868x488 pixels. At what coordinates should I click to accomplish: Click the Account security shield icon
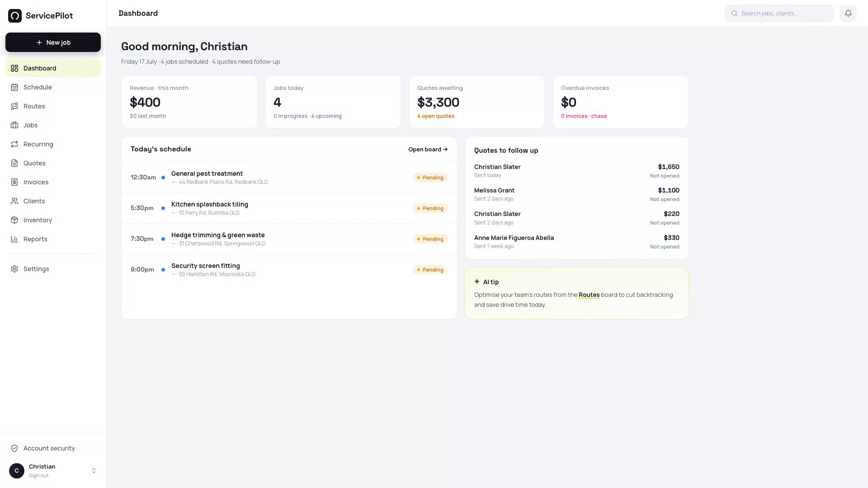click(x=14, y=448)
